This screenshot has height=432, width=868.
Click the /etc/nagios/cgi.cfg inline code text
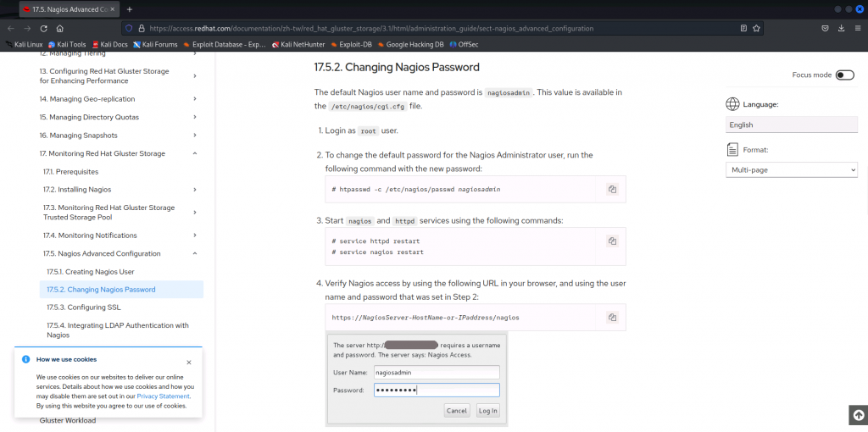click(x=368, y=107)
